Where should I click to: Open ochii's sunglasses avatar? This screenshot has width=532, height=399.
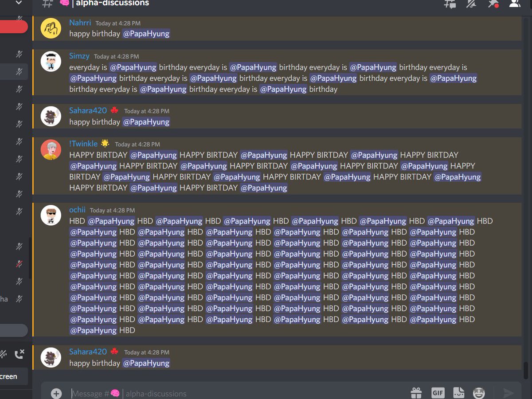[x=51, y=215]
